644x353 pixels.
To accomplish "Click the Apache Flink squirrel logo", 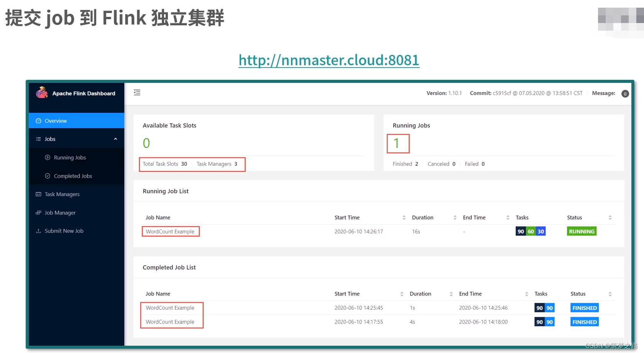I will (x=42, y=92).
